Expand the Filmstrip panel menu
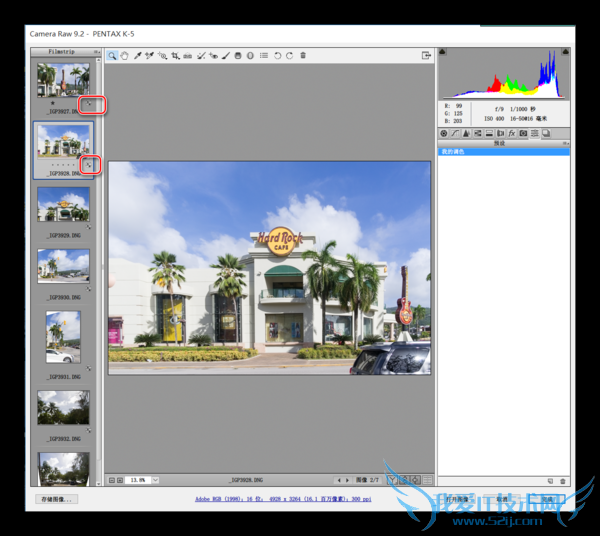Viewport: 600px width, 536px height. (96, 51)
